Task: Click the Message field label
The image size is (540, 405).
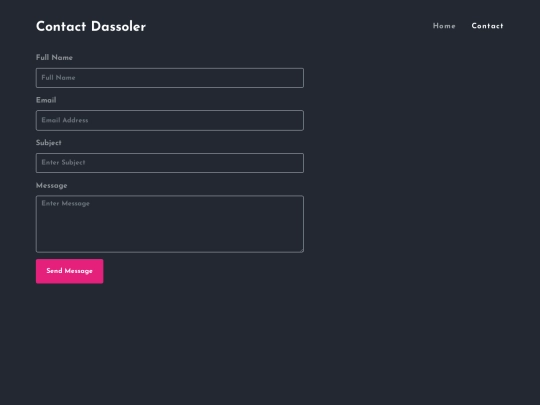Action: point(52,186)
